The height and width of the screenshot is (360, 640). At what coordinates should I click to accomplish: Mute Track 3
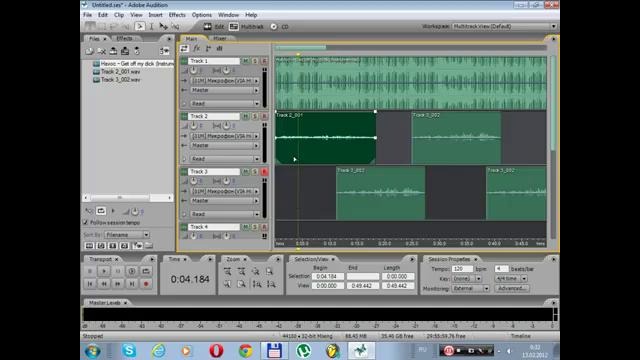pos(246,172)
